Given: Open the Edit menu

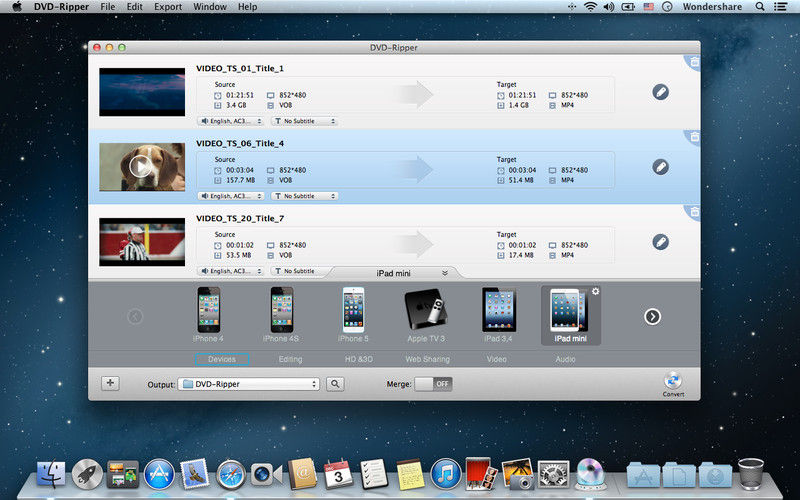Looking at the screenshot, I should pos(135,7).
